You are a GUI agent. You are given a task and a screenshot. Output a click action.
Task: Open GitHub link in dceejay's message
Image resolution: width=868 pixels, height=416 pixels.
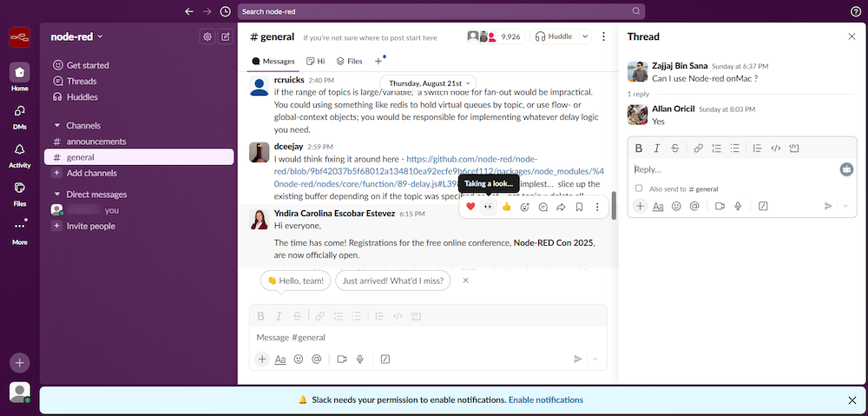tap(439, 170)
